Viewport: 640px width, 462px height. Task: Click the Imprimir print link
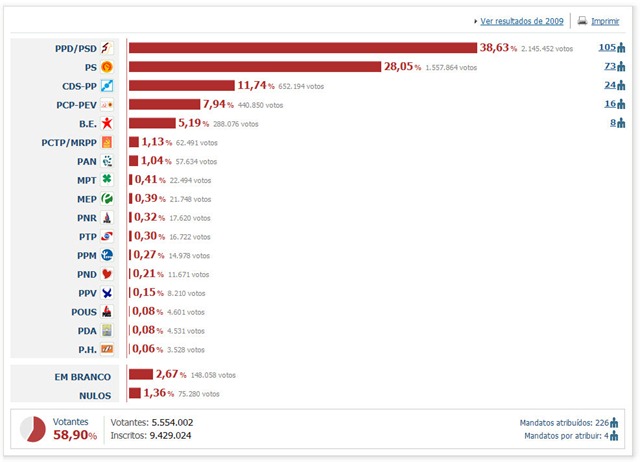pos(605,21)
